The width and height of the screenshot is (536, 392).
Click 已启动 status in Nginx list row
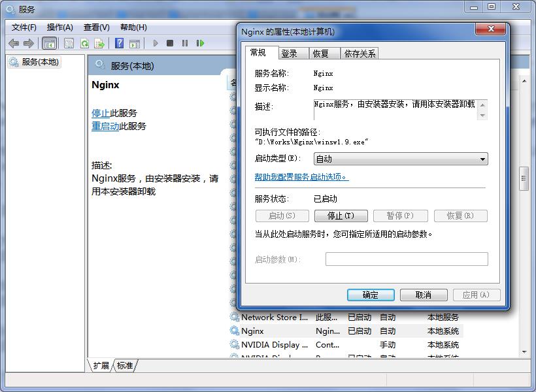pyautogui.click(x=360, y=331)
